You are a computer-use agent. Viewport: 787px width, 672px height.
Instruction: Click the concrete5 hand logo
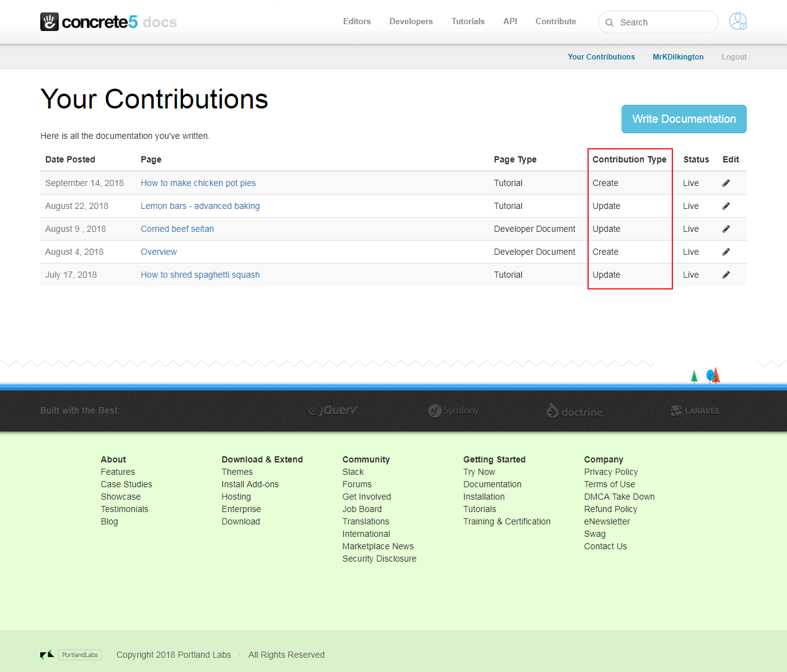[50, 21]
